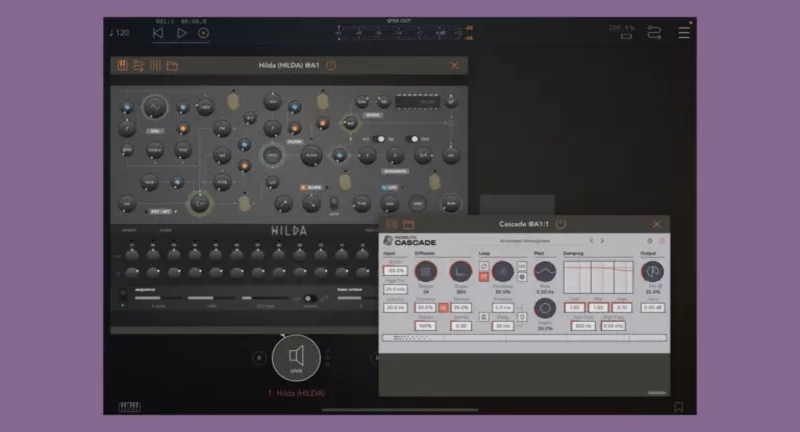Toggle the Hilda sequence on switch
Viewport: 800px width, 432px height.
coord(122,293)
